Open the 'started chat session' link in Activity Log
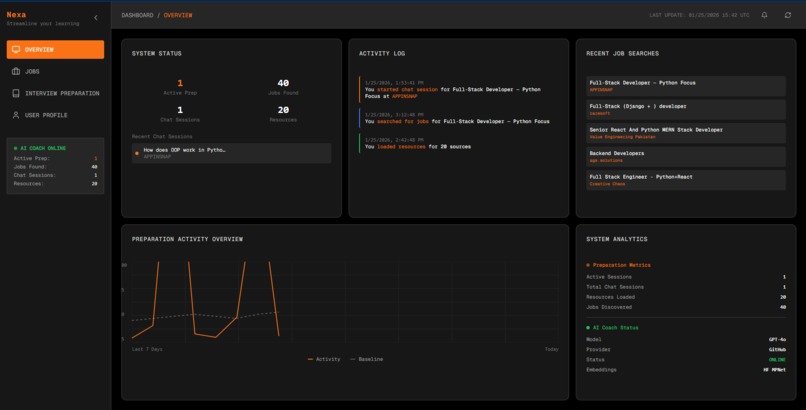 click(407, 89)
